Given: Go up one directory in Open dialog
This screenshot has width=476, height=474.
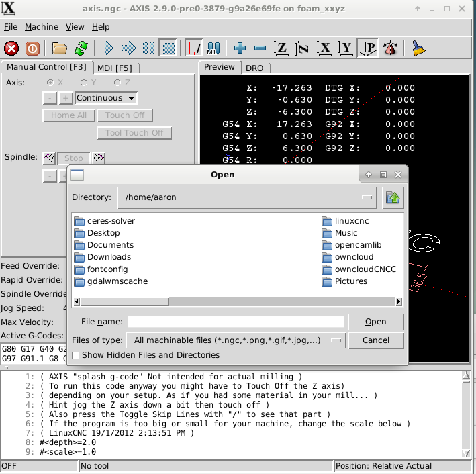Looking at the screenshot, I should [x=393, y=197].
